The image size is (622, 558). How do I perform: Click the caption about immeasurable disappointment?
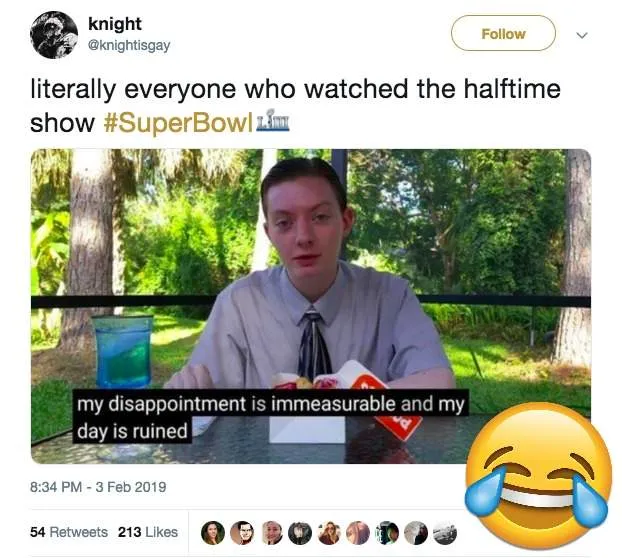tap(271, 416)
